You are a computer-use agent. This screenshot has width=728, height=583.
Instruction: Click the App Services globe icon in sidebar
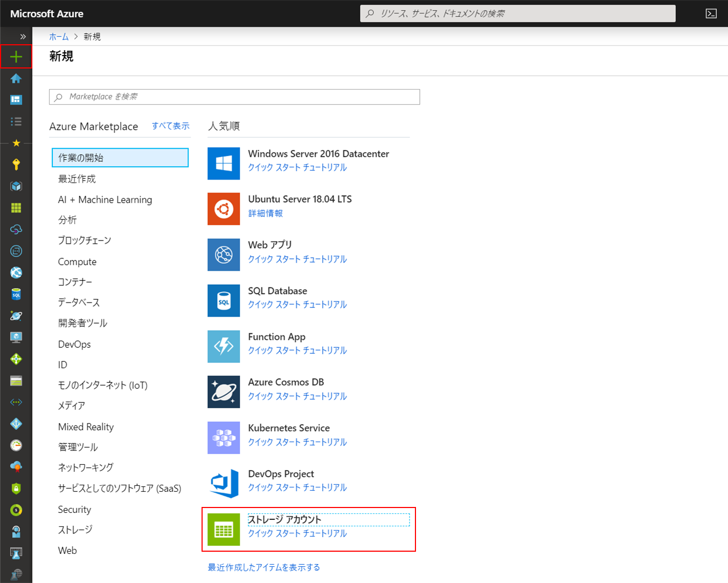pos(16,272)
